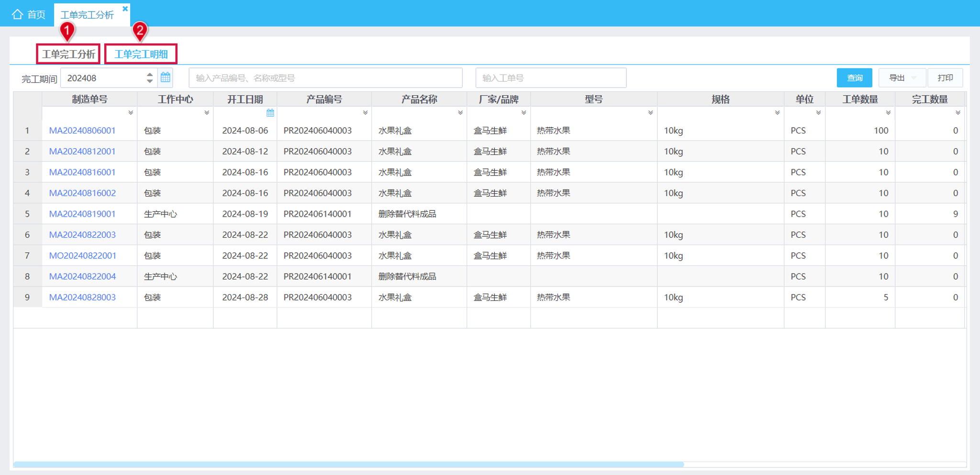Click the 2024-08-28 start date cell
Image resolution: width=980 pixels, height=475 pixels.
[x=245, y=297]
